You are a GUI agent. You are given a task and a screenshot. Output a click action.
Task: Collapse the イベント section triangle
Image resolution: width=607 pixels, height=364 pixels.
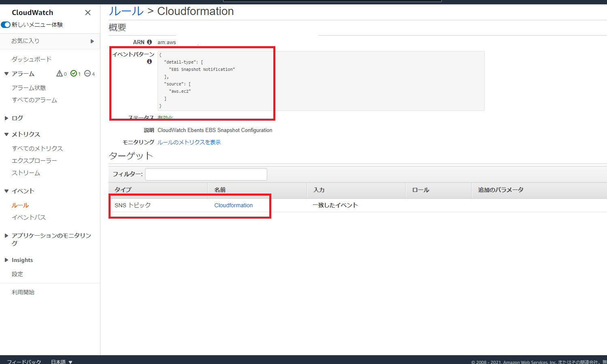pyautogui.click(x=6, y=191)
